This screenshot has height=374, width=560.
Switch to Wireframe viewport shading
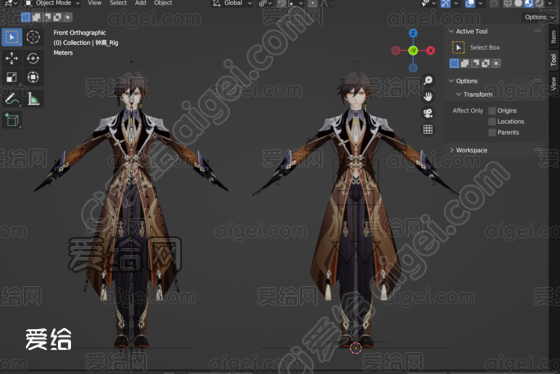click(508, 4)
